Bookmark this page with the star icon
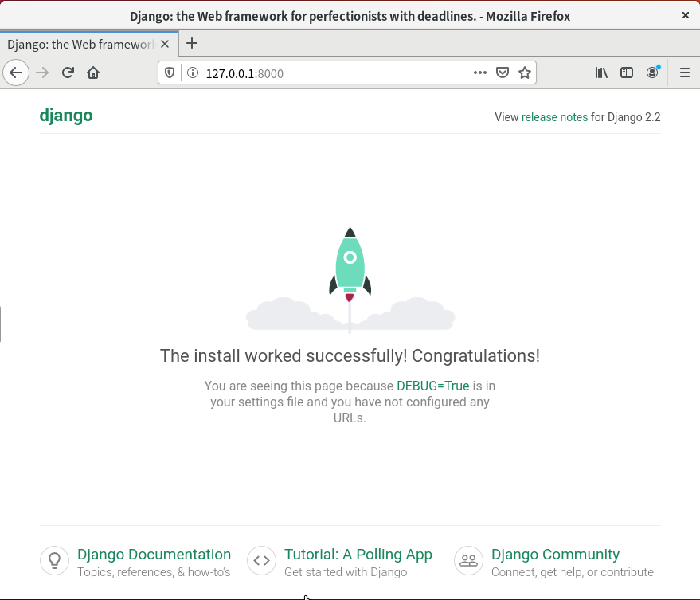The height and width of the screenshot is (600, 700). coord(525,73)
